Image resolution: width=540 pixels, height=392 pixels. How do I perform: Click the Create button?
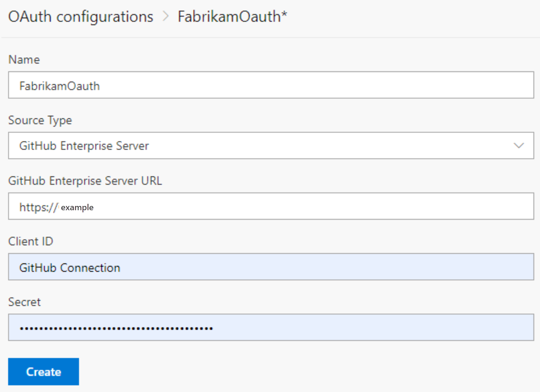click(43, 371)
